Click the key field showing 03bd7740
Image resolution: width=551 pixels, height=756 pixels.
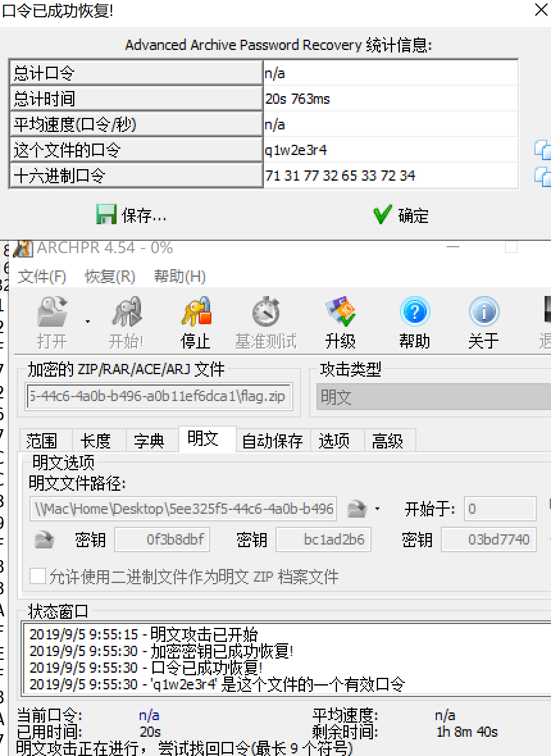coord(489,539)
